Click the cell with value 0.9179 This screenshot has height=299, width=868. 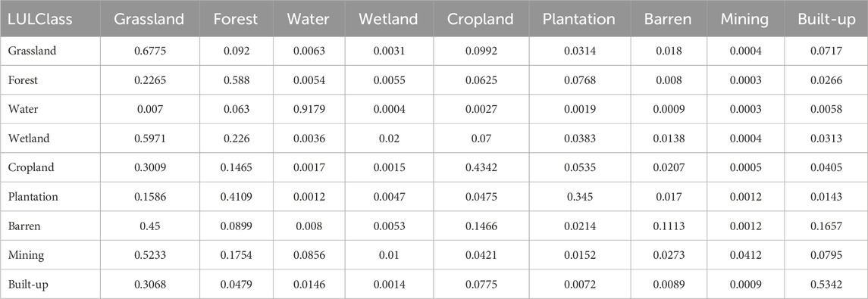point(308,110)
